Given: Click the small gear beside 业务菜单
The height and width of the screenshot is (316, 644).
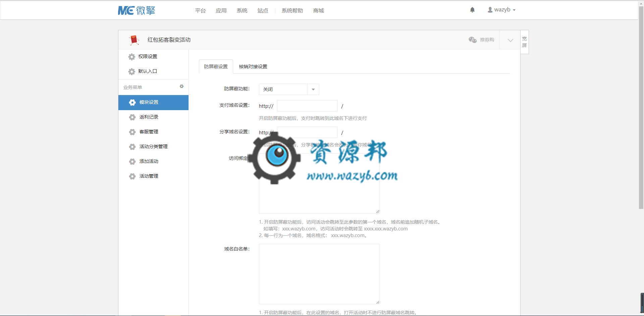Looking at the screenshot, I should 181,86.
